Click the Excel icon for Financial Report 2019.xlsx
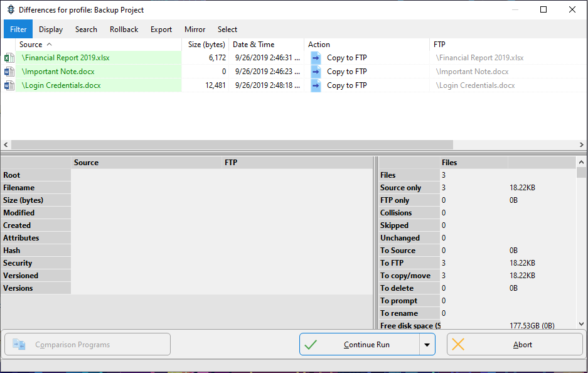Image resolution: width=588 pixels, height=373 pixels. [x=9, y=58]
